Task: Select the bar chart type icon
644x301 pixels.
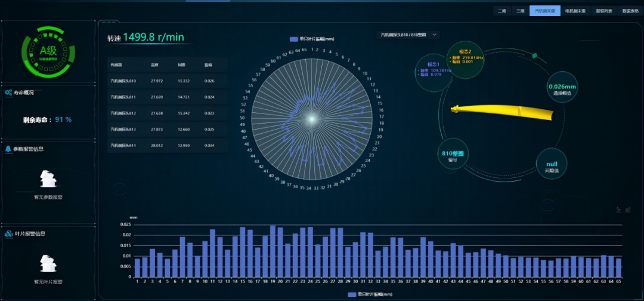Action: (628, 210)
